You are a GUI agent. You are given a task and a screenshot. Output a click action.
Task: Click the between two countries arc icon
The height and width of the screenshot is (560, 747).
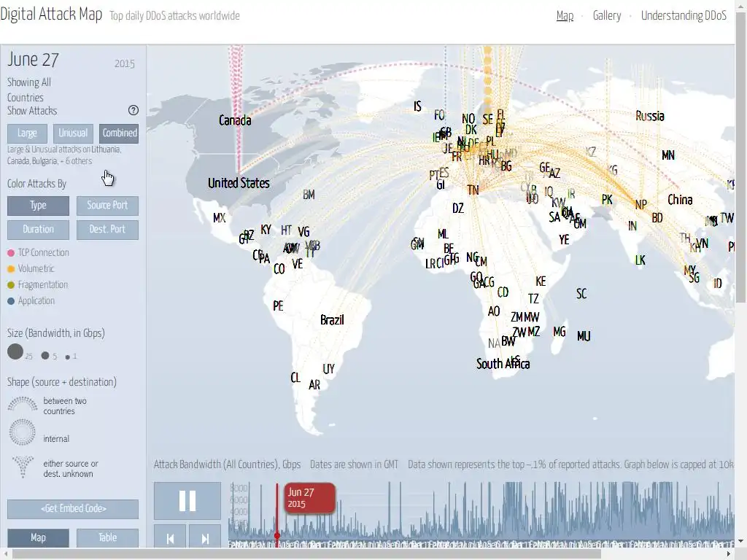23,404
